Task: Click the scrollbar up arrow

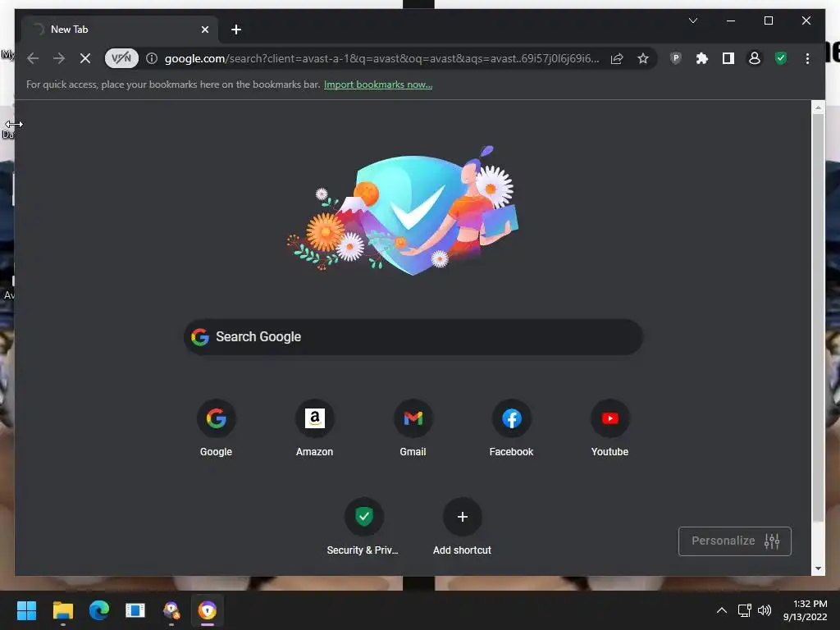Action: pos(818,107)
